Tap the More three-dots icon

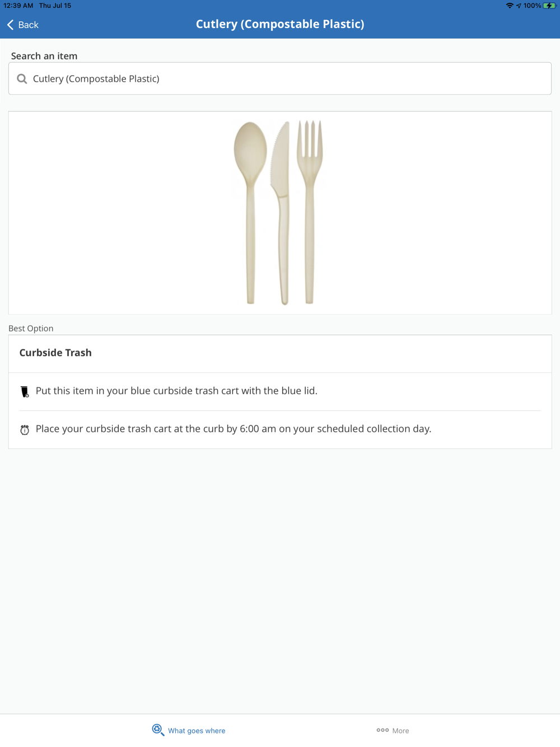[382, 730]
